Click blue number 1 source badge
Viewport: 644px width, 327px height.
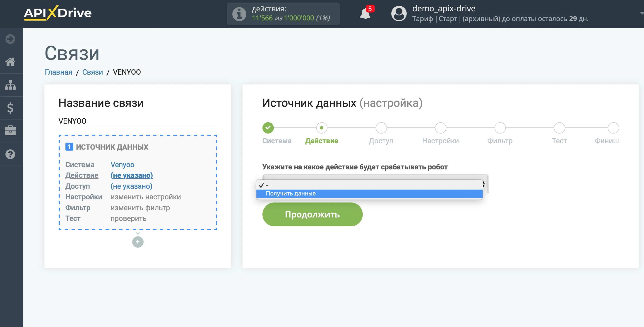coord(69,146)
